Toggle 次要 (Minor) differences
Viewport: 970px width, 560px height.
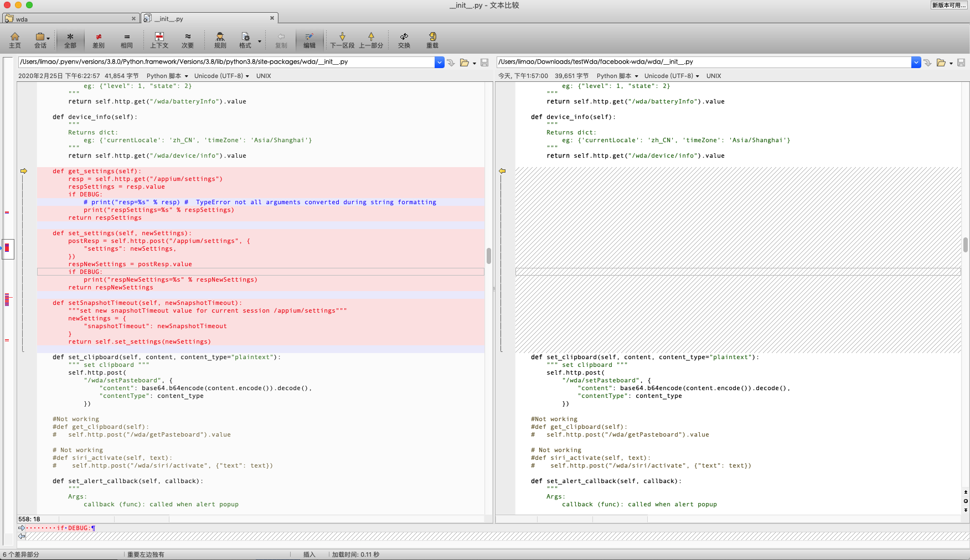[x=188, y=40]
